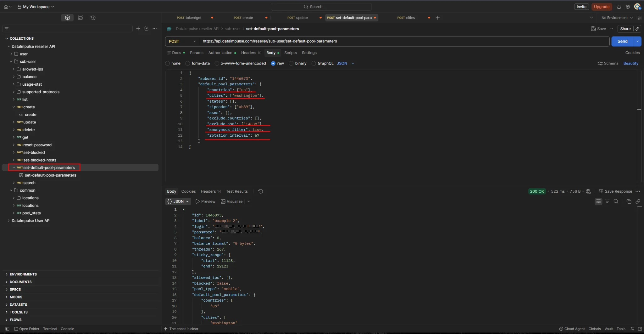Open the JSON body format dropdown

point(346,63)
